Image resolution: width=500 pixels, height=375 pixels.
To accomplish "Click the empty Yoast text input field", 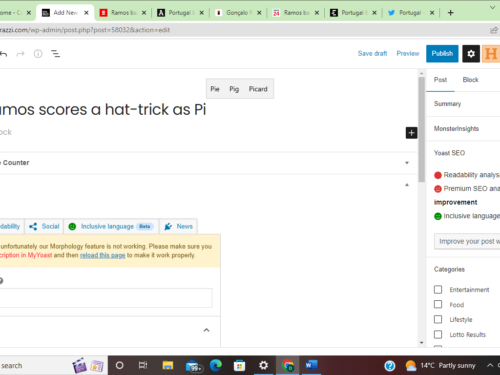I will 105,298.
